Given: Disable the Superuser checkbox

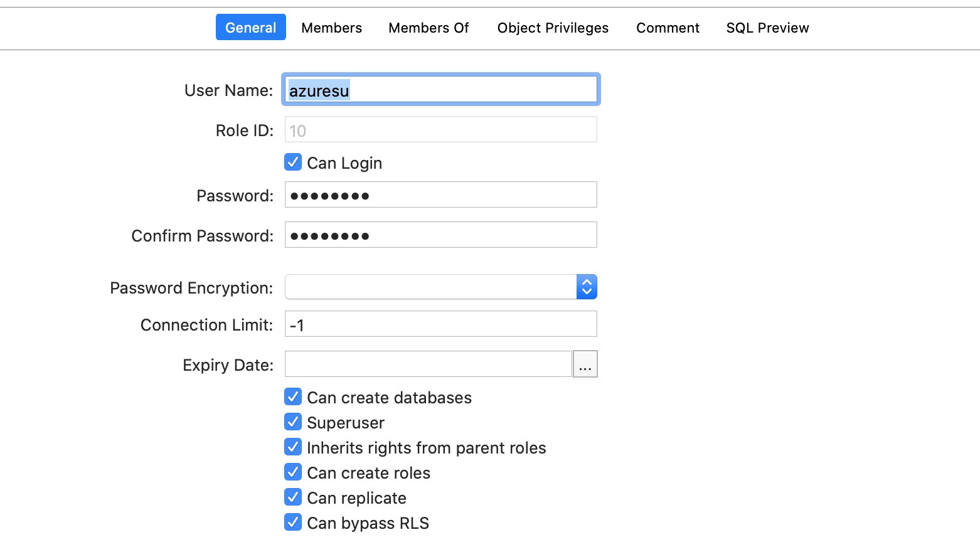Looking at the screenshot, I should click(x=292, y=422).
